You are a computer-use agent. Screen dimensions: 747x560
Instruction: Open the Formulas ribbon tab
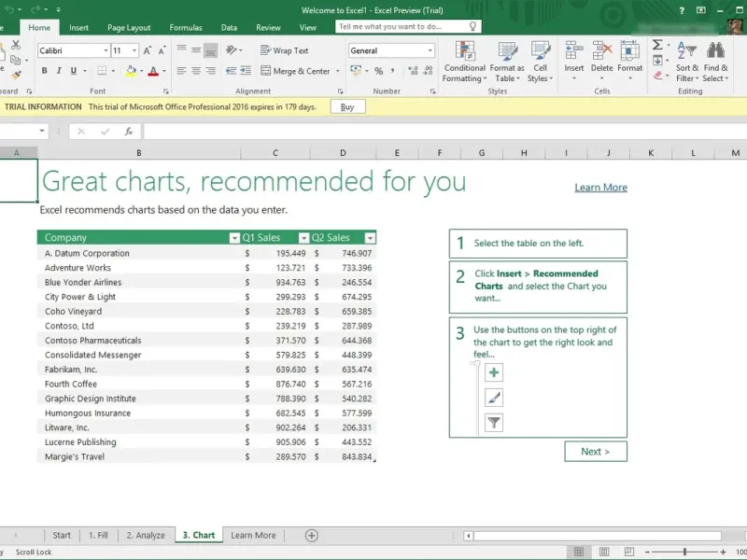click(x=186, y=28)
